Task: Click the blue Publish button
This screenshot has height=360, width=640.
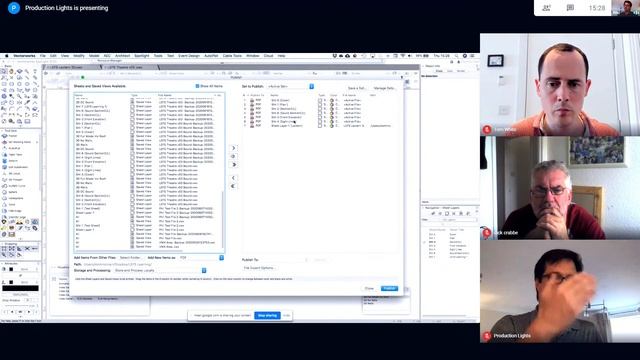Action: [389, 288]
